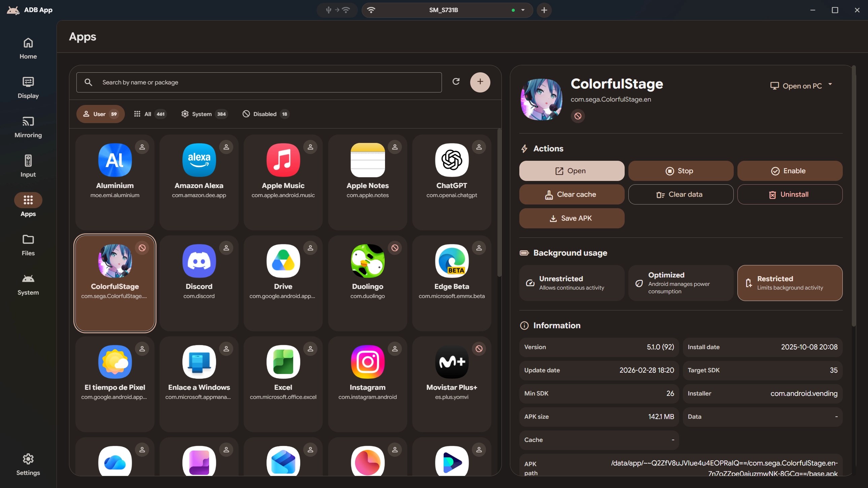Select the Instagram app card
This screenshot has height=488, width=868.
click(367, 384)
